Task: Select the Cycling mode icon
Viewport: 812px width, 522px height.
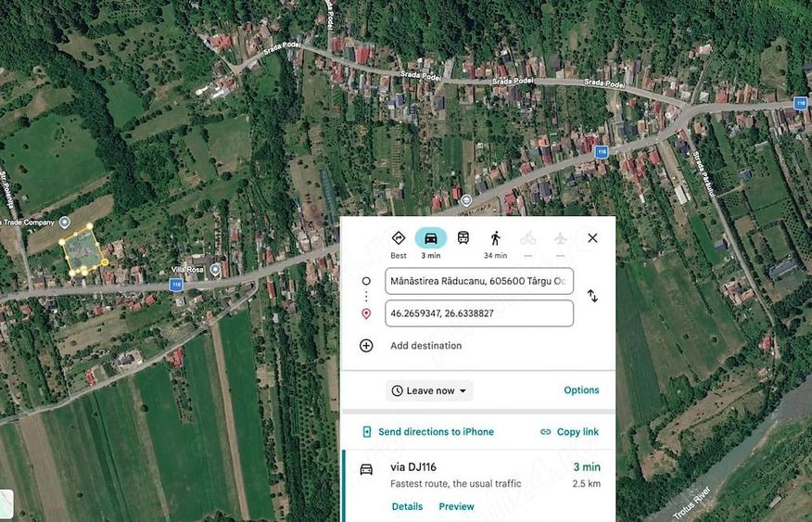Action: pos(528,238)
